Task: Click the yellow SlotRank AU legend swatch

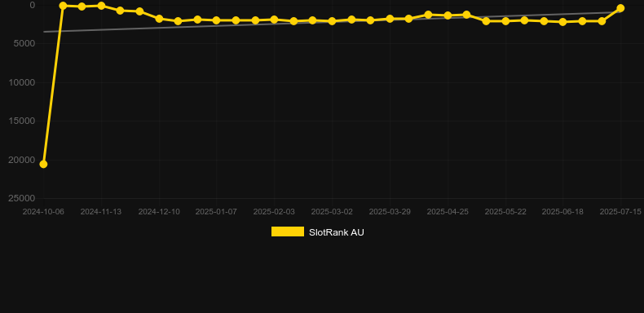Action: click(x=288, y=231)
